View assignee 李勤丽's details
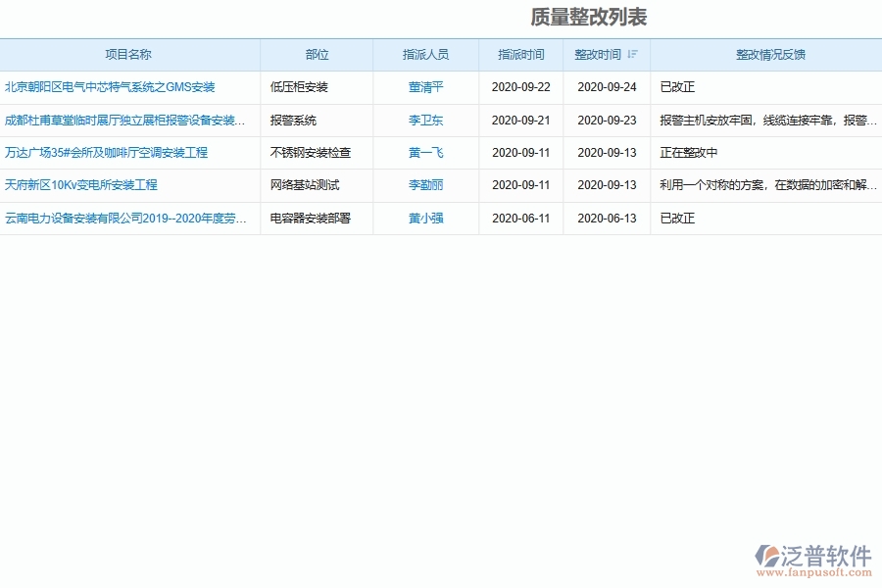This screenshot has height=588, width=882. click(x=424, y=185)
